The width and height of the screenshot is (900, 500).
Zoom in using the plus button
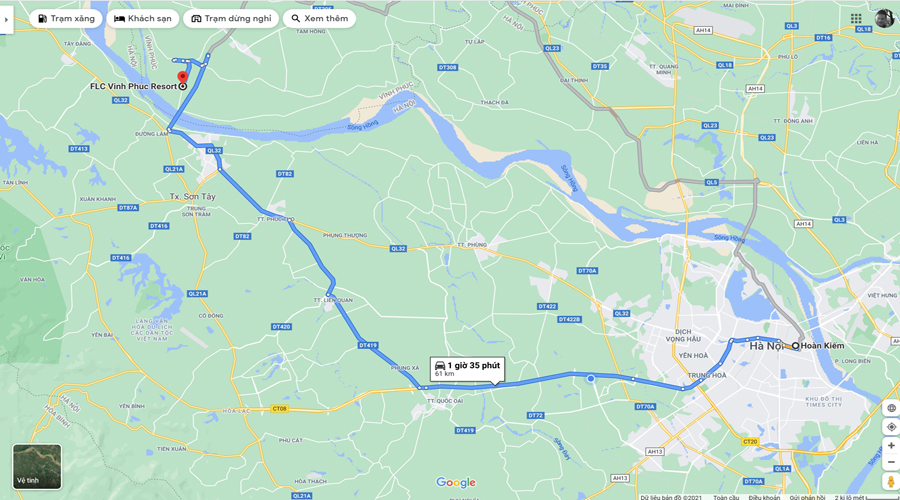pyautogui.click(x=891, y=445)
